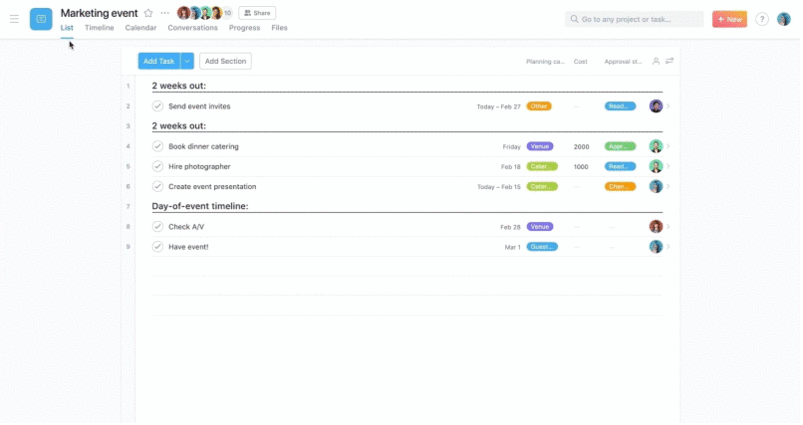803x425 pixels.
Task: Click the sort arrows icon in list header
Action: tap(669, 61)
